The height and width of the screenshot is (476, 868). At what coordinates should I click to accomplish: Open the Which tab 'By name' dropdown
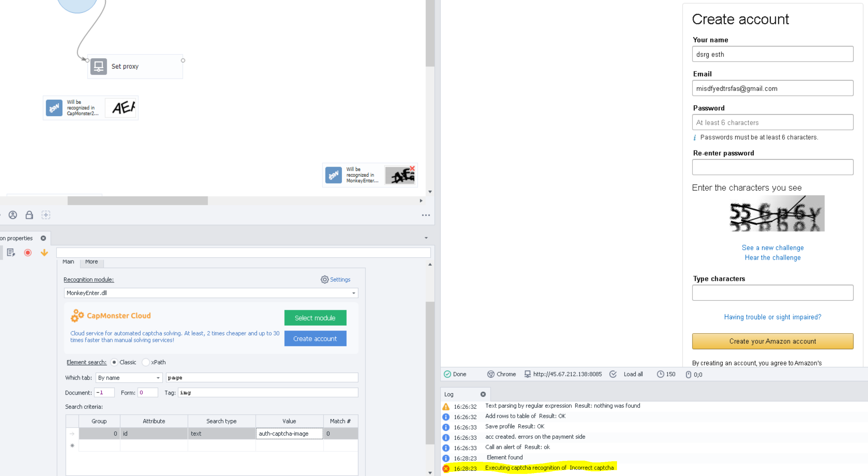click(158, 378)
